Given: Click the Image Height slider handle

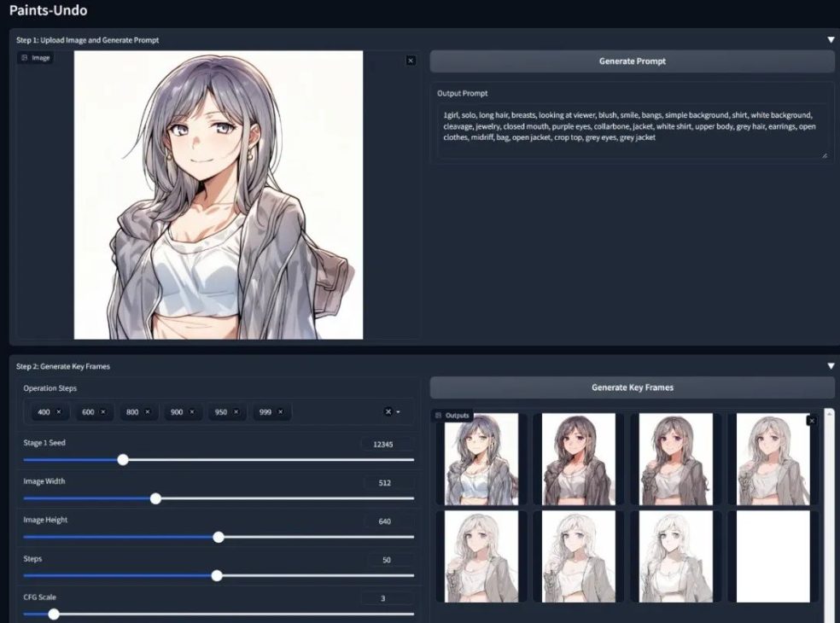Looking at the screenshot, I should [219, 537].
